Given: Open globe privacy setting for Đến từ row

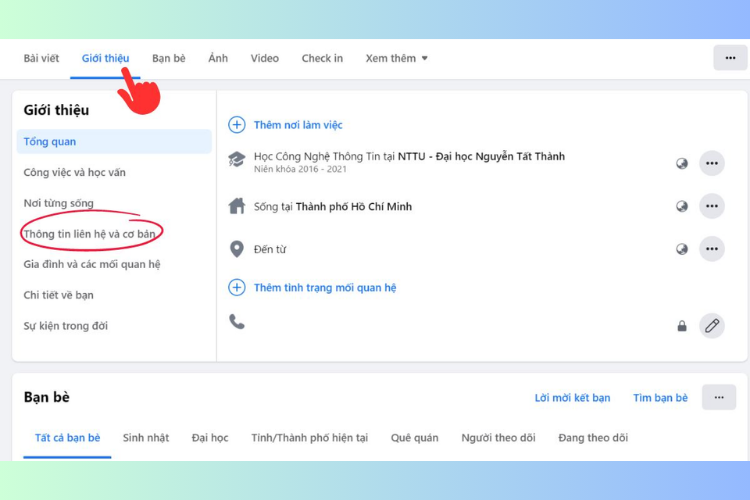Looking at the screenshot, I should pos(682,249).
